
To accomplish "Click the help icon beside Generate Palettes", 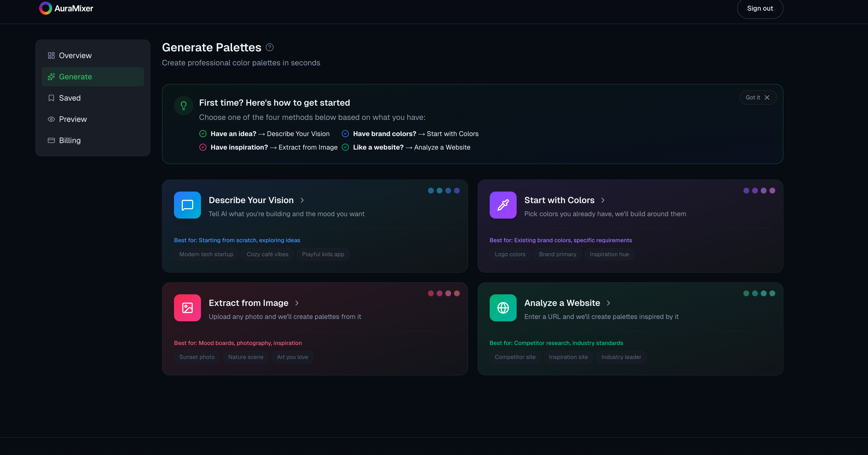I will [x=270, y=47].
